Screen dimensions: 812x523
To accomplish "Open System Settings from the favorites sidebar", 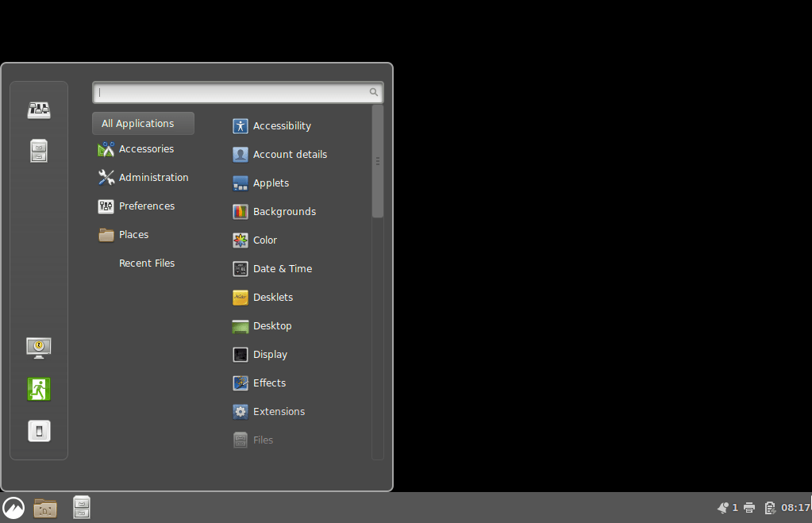I will coord(39,110).
